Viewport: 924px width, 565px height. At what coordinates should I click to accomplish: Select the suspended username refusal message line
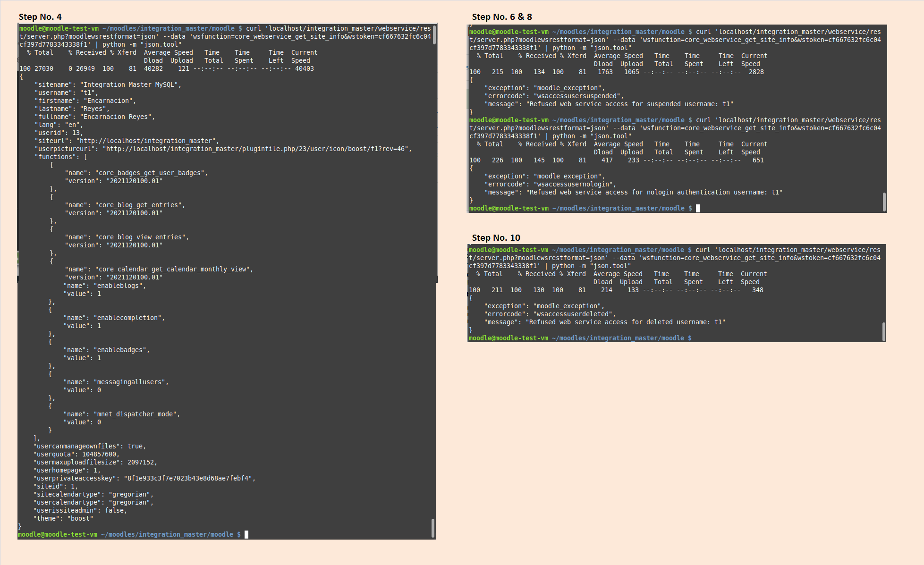pos(609,104)
